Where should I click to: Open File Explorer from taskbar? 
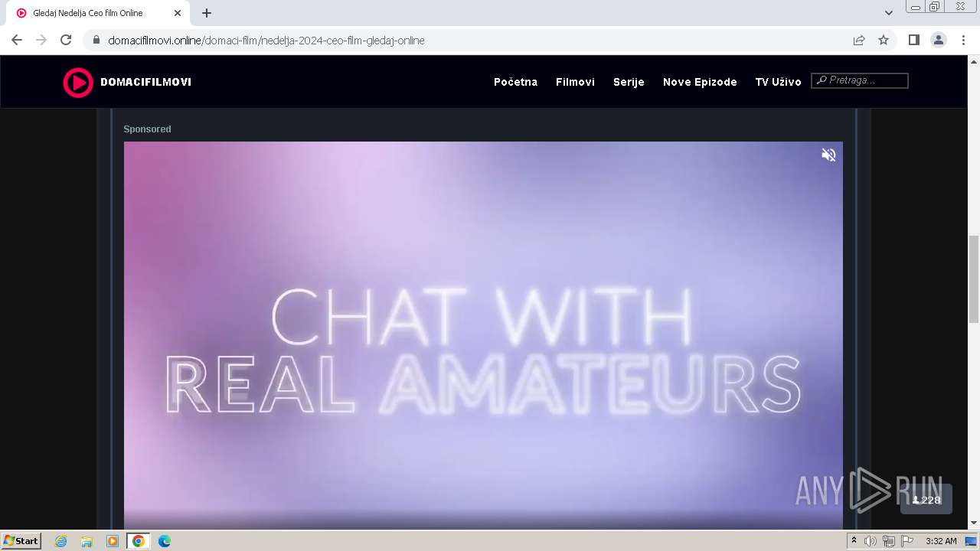point(87,541)
